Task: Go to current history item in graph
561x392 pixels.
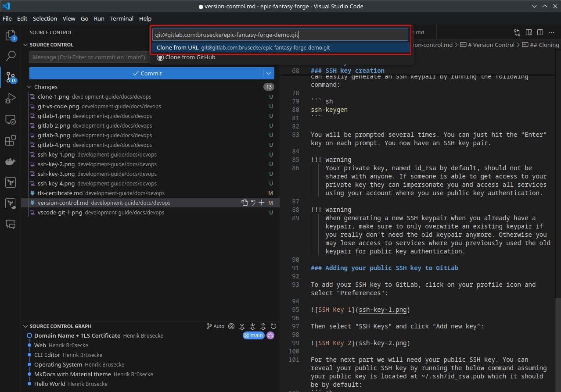Action: click(x=231, y=326)
